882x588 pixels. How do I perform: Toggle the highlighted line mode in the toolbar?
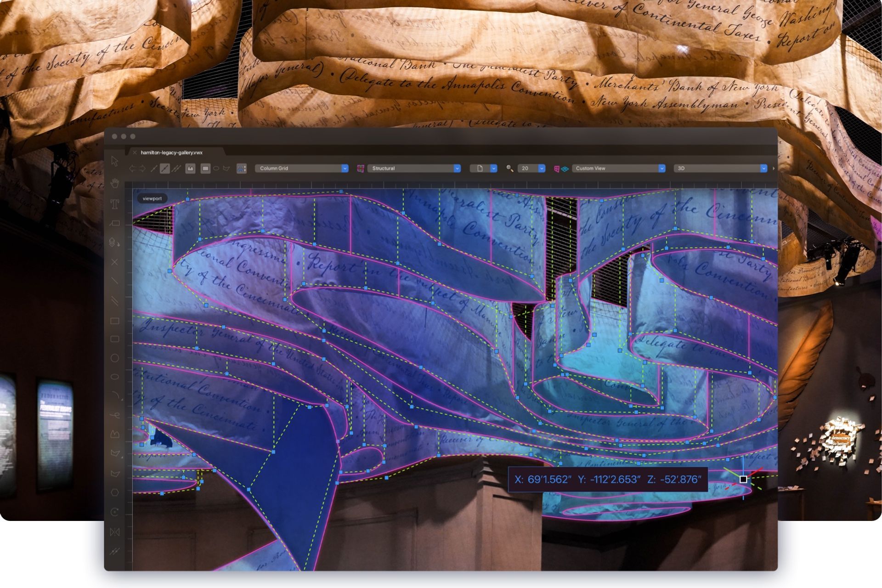tap(164, 168)
